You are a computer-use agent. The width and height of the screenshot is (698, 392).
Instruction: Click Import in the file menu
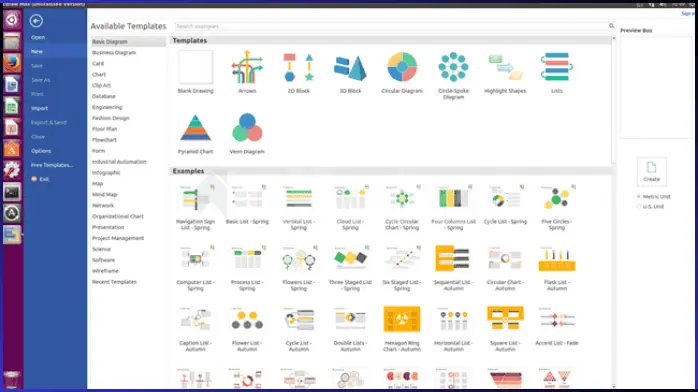coord(40,108)
